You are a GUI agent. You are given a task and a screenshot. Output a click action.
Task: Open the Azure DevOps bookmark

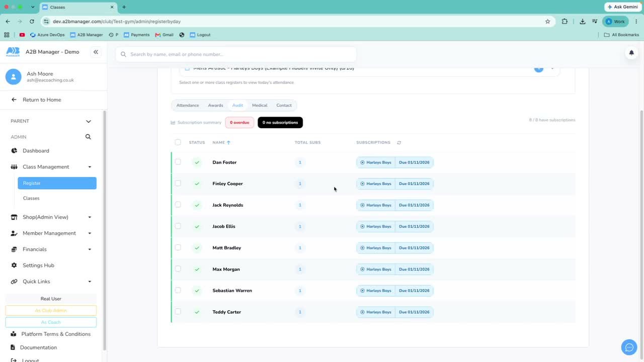(x=47, y=35)
